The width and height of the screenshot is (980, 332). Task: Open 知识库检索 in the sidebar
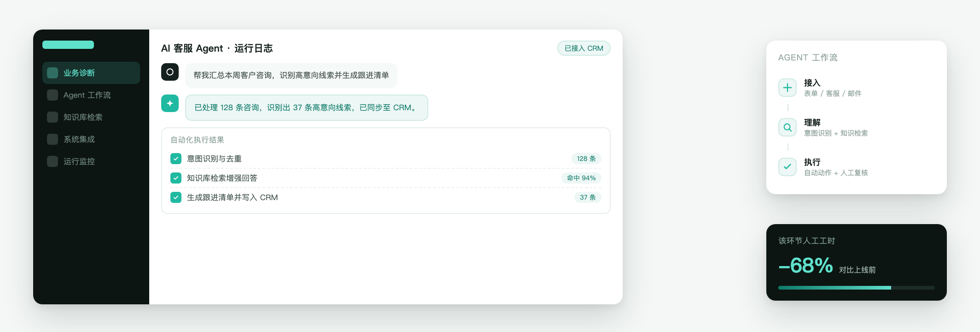(91, 117)
